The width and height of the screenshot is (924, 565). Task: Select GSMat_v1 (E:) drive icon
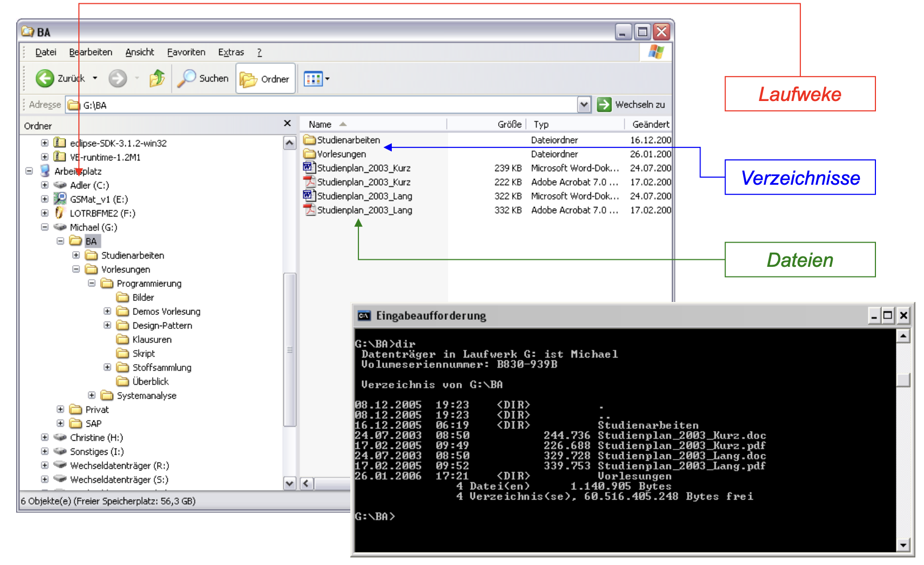60,199
